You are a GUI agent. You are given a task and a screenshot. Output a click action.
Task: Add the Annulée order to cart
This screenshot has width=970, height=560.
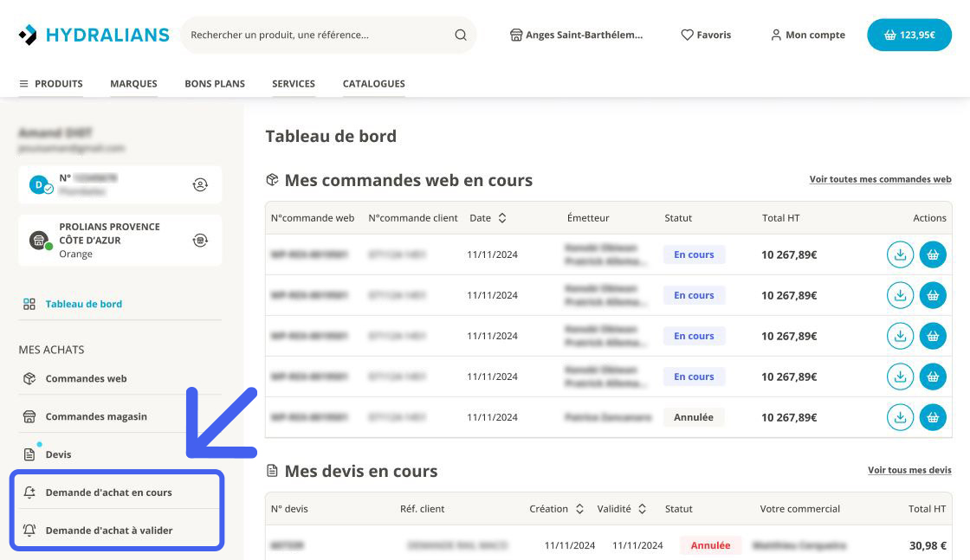click(x=933, y=417)
